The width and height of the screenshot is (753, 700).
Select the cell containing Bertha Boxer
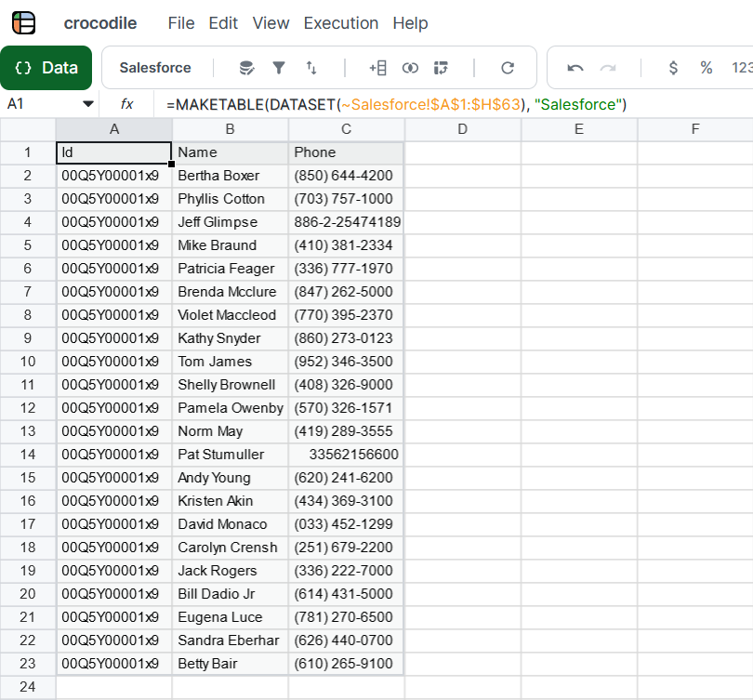[x=230, y=176]
